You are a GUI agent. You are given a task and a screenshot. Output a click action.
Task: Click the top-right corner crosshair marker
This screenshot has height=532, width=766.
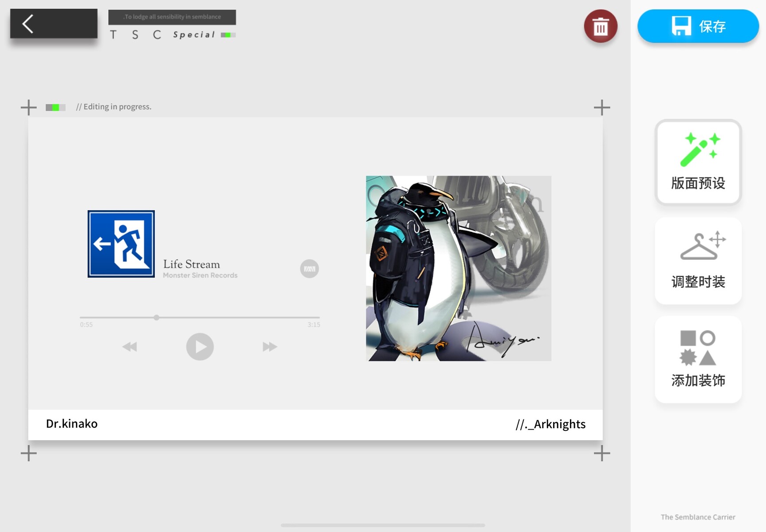601,107
